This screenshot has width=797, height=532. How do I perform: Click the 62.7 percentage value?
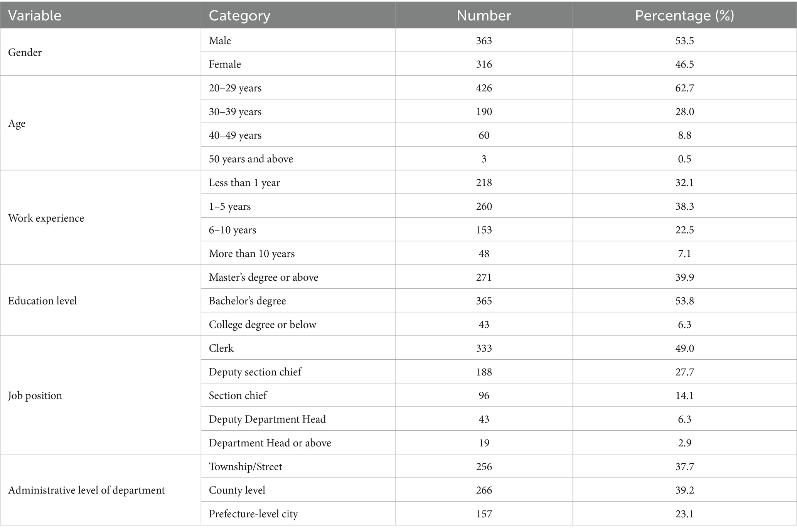pyautogui.click(x=684, y=88)
